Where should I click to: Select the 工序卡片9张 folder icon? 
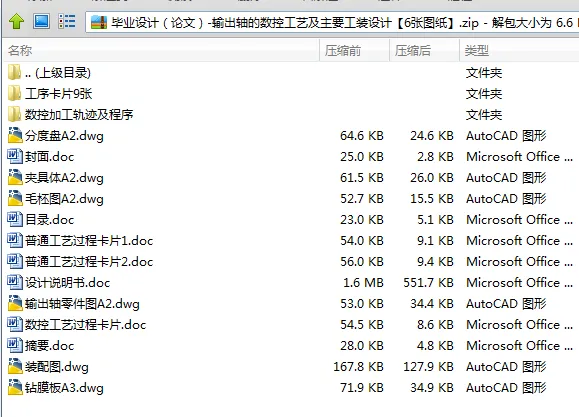pos(14,93)
